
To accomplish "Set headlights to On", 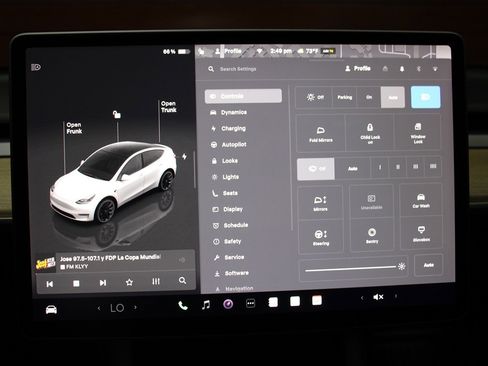I will pyautogui.click(x=369, y=97).
